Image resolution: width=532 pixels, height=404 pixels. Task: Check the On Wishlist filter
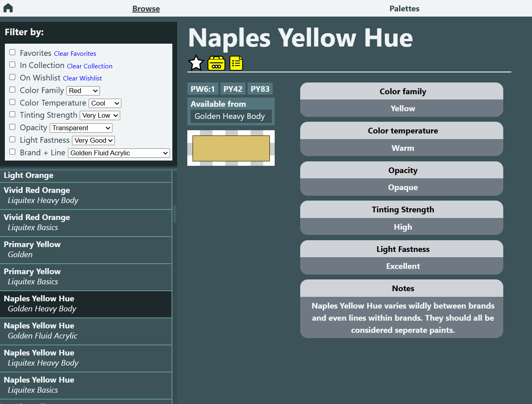pyautogui.click(x=13, y=77)
